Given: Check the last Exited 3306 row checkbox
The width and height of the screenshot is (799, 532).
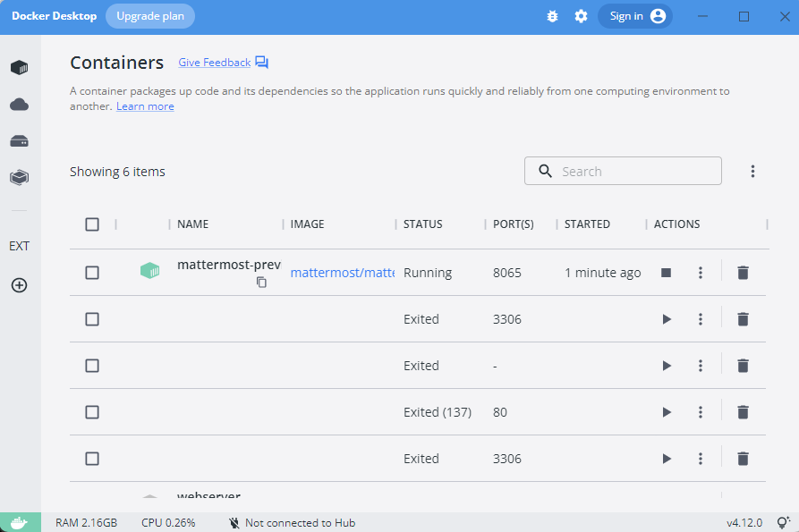Looking at the screenshot, I should (x=92, y=459).
